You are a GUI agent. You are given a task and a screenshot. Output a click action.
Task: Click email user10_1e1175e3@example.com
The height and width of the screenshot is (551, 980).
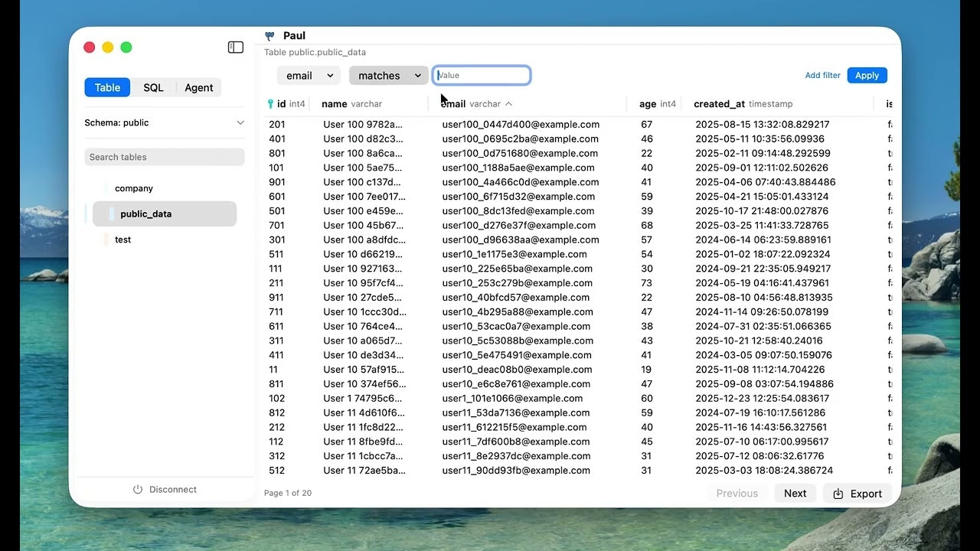click(514, 255)
